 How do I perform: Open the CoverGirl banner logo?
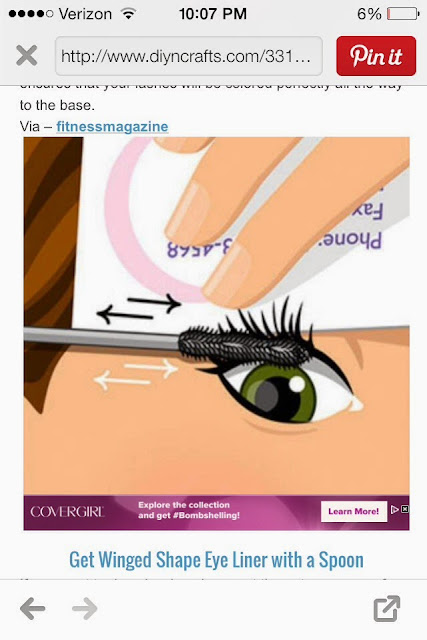point(67,512)
